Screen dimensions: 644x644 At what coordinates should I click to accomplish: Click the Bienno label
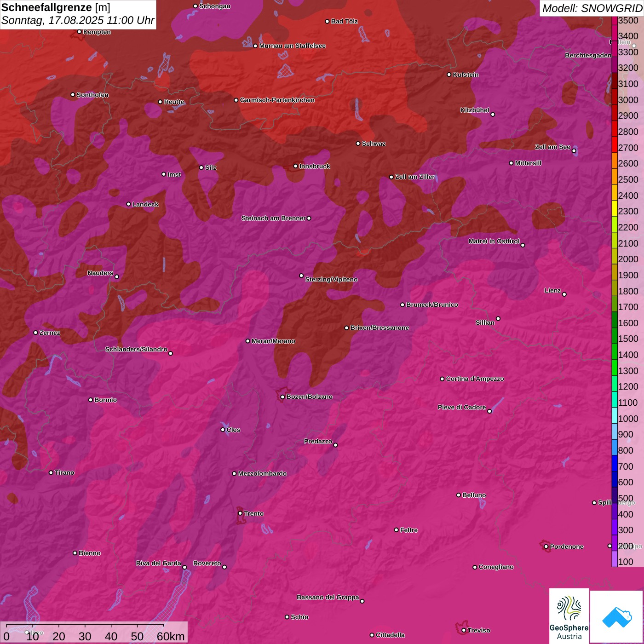tap(90, 553)
